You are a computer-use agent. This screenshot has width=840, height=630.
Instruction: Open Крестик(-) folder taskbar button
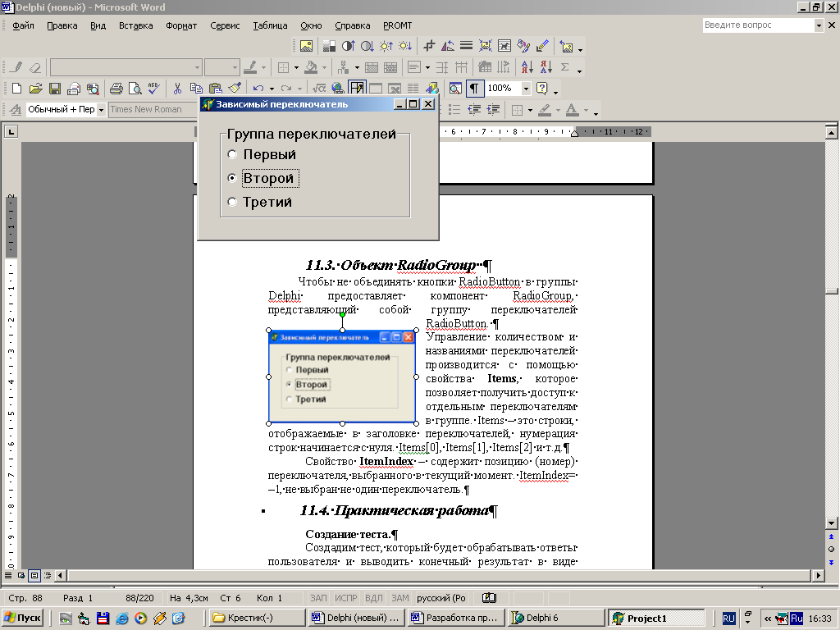coord(257,619)
